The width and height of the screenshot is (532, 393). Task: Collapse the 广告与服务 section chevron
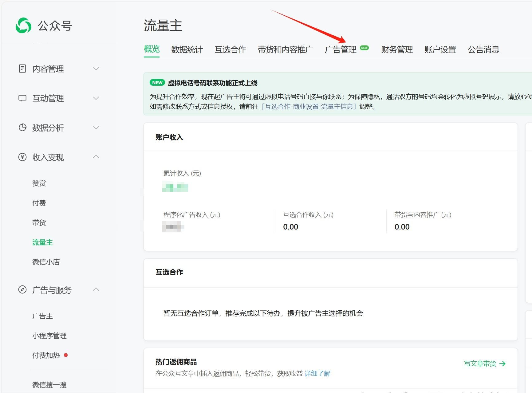96,289
